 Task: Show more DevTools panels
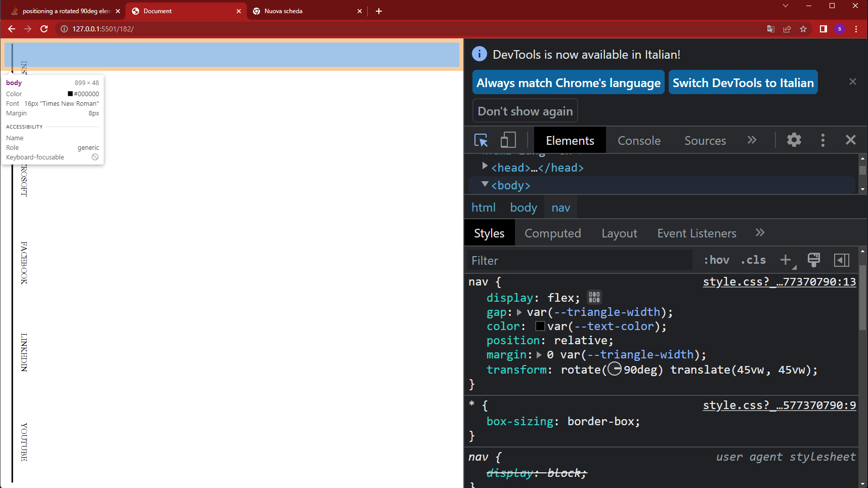(752, 140)
